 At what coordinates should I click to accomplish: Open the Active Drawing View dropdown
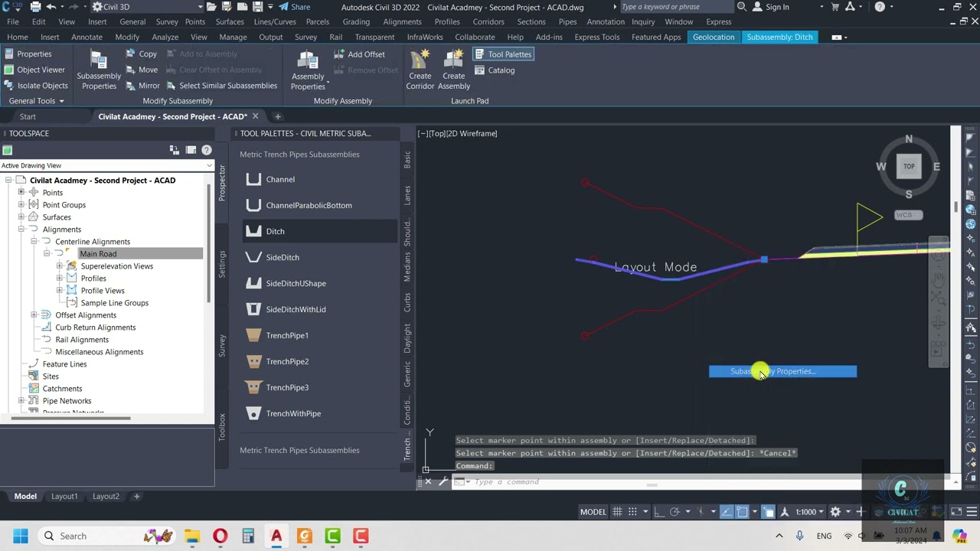point(106,165)
